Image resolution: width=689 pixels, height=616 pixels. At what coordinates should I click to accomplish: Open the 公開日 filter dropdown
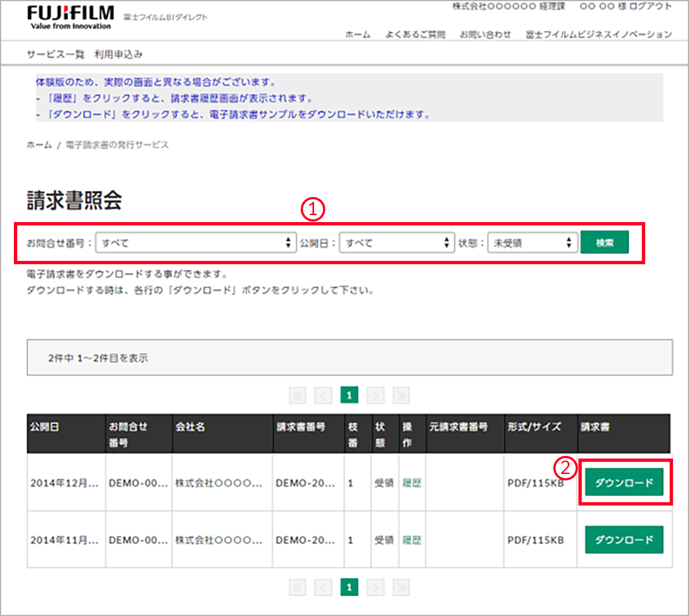point(397,243)
